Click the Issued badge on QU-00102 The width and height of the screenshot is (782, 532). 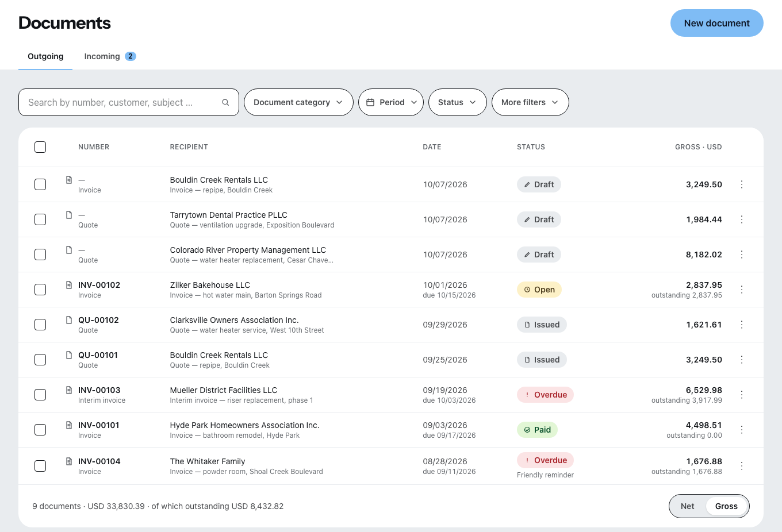pos(542,325)
